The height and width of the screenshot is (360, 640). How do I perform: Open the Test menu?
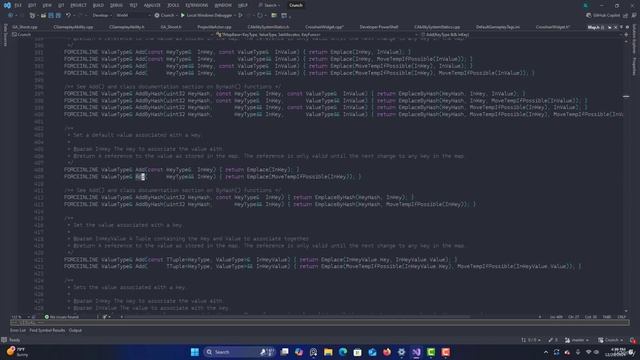pyautogui.click(x=133, y=5)
